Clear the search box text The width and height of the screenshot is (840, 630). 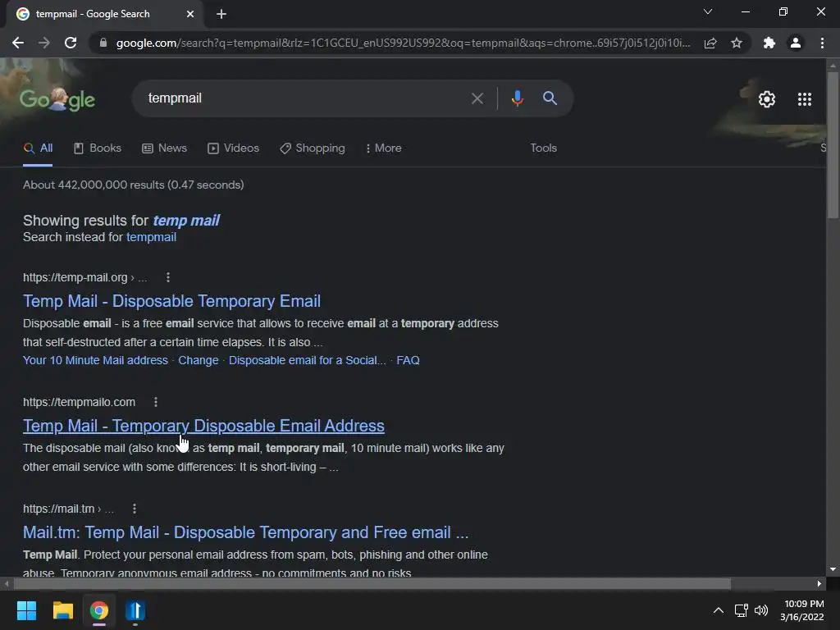(477, 98)
